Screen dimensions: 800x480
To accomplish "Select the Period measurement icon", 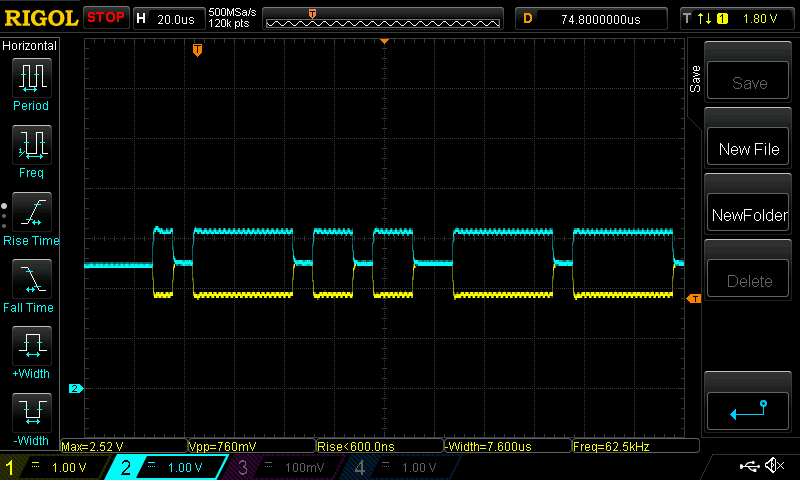I will click(32, 78).
